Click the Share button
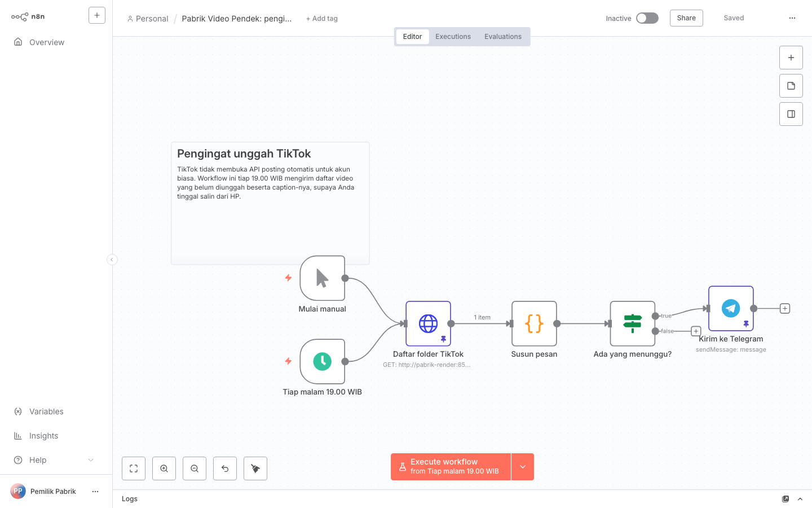Viewport: 812px width, 508px height. pos(686,18)
